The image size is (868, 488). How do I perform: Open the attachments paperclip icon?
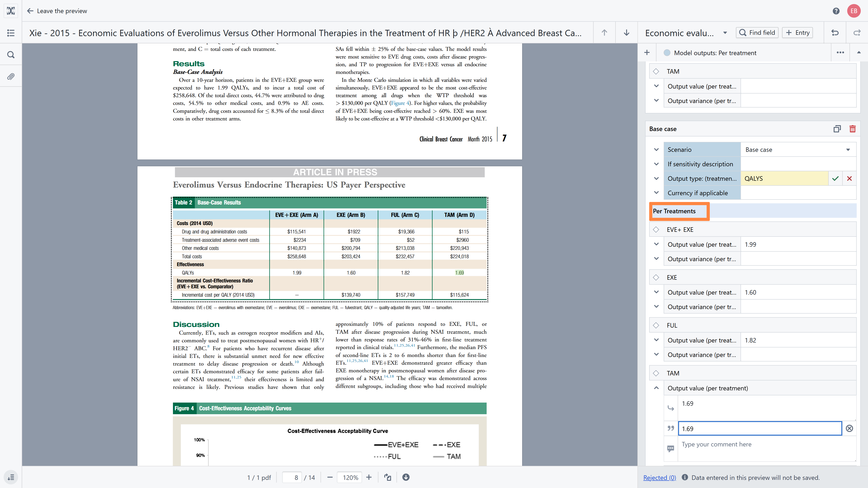click(x=11, y=76)
